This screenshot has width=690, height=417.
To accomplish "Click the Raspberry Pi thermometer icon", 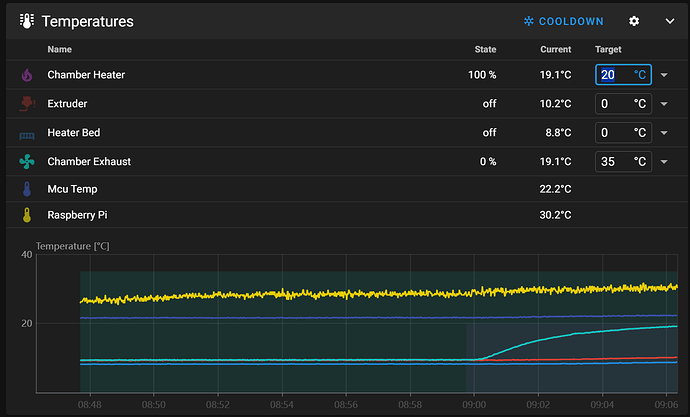I will (27, 215).
